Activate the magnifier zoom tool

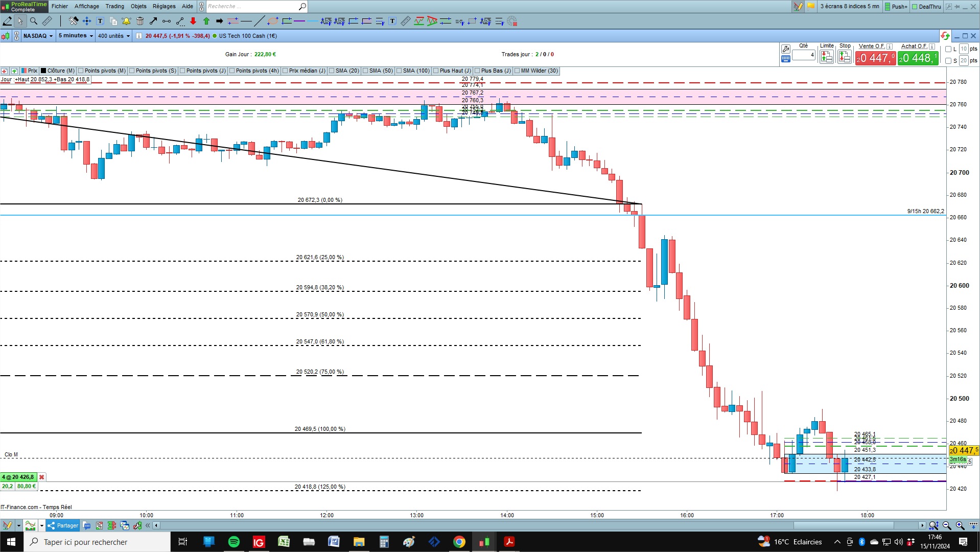click(x=34, y=21)
